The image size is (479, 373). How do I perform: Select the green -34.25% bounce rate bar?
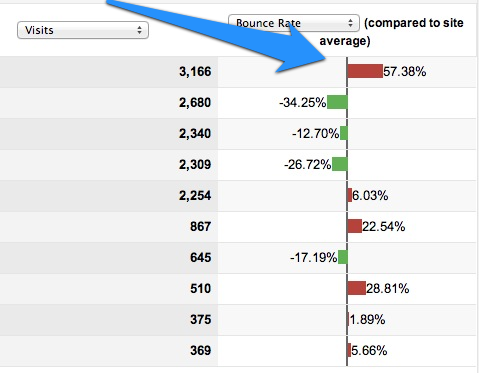coord(337,102)
